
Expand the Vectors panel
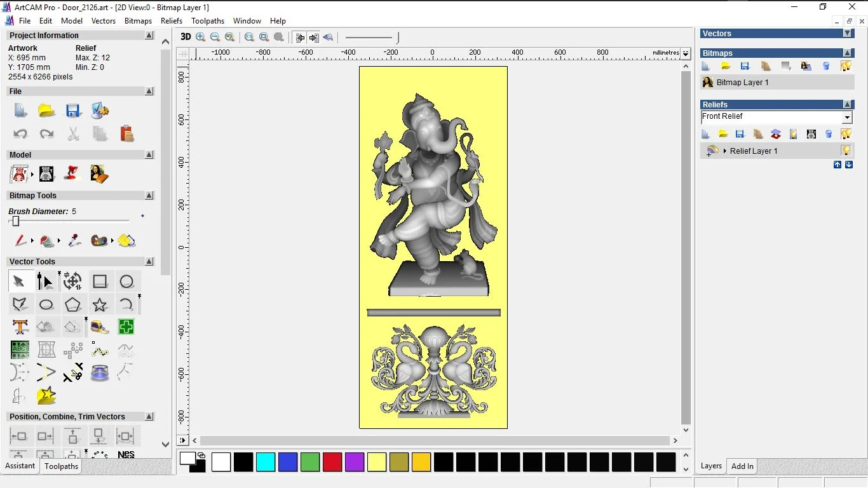tap(847, 34)
